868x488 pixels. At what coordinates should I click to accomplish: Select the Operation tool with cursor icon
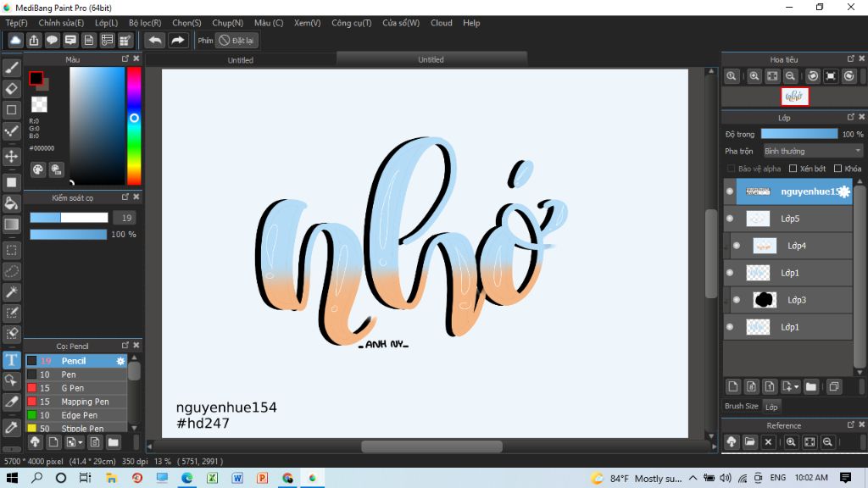12,380
